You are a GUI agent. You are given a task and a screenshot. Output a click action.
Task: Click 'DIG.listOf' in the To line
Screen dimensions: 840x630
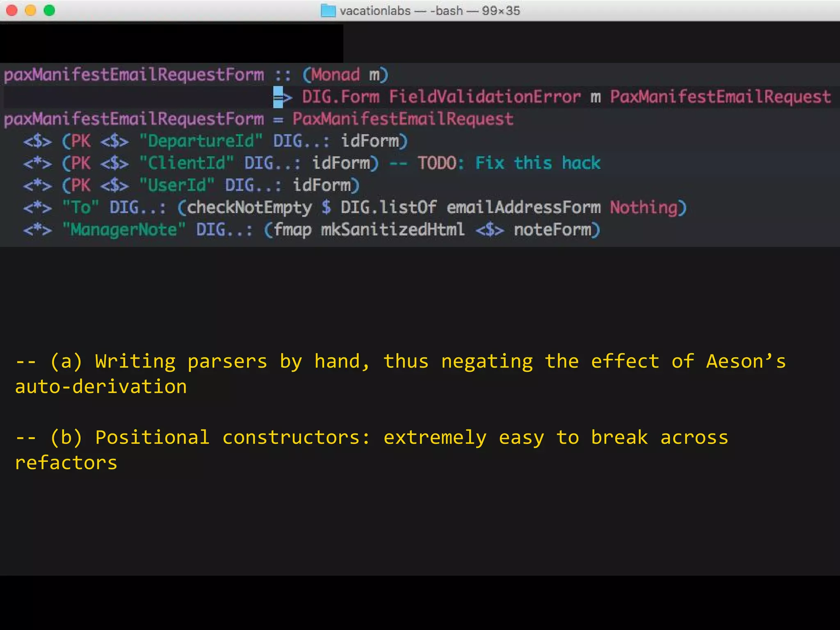[x=388, y=208]
